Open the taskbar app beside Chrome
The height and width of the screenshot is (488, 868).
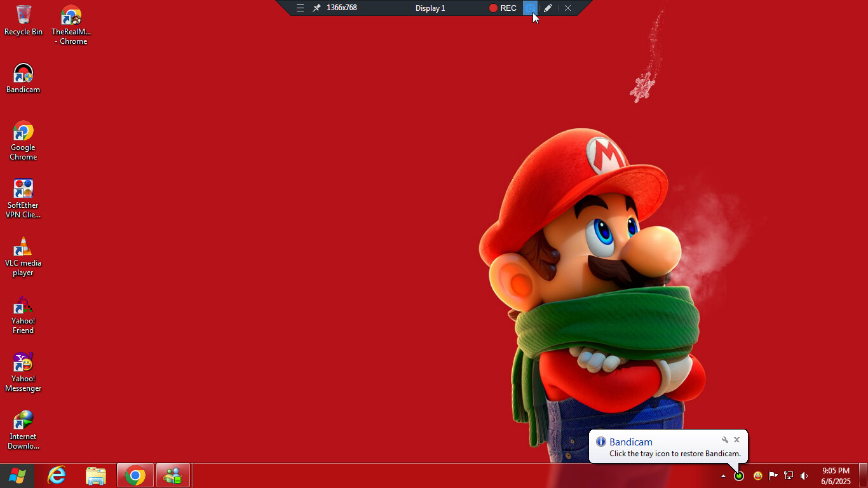[x=173, y=475]
